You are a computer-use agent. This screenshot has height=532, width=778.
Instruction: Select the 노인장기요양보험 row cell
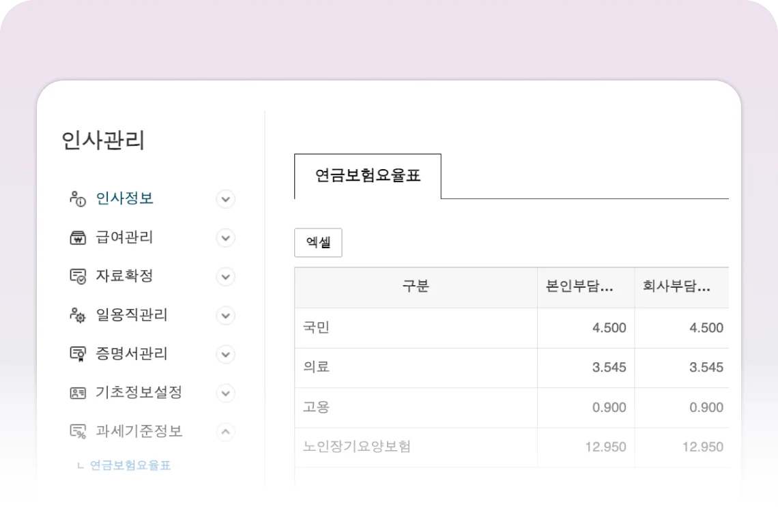(x=357, y=447)
